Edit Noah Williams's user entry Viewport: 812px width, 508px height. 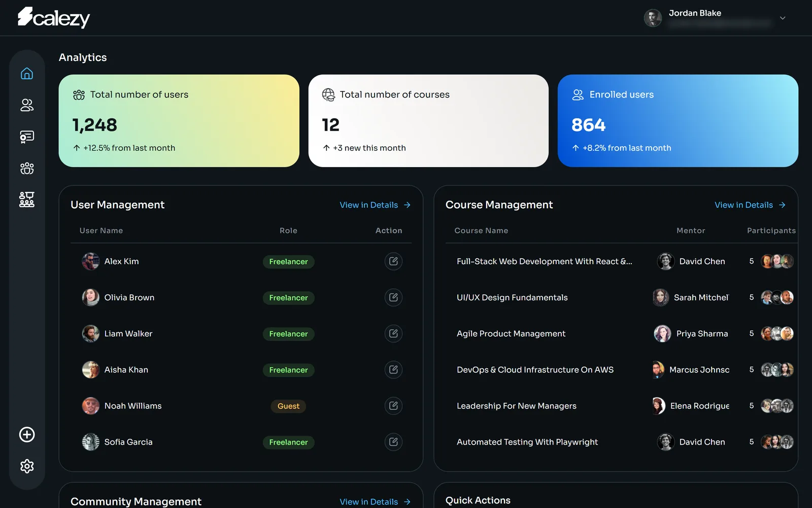click(393, 405)
